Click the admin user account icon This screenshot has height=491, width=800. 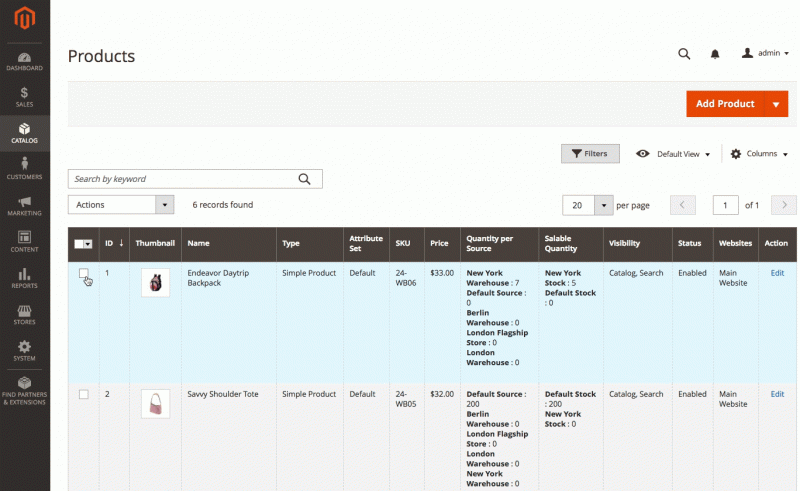[x=747, y=53]
